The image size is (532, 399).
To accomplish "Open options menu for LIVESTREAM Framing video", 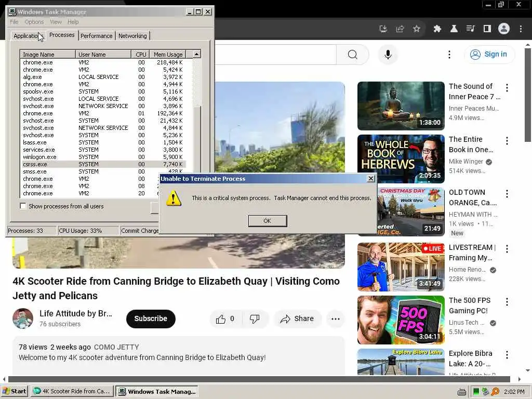I will click(x=507, y=249).
